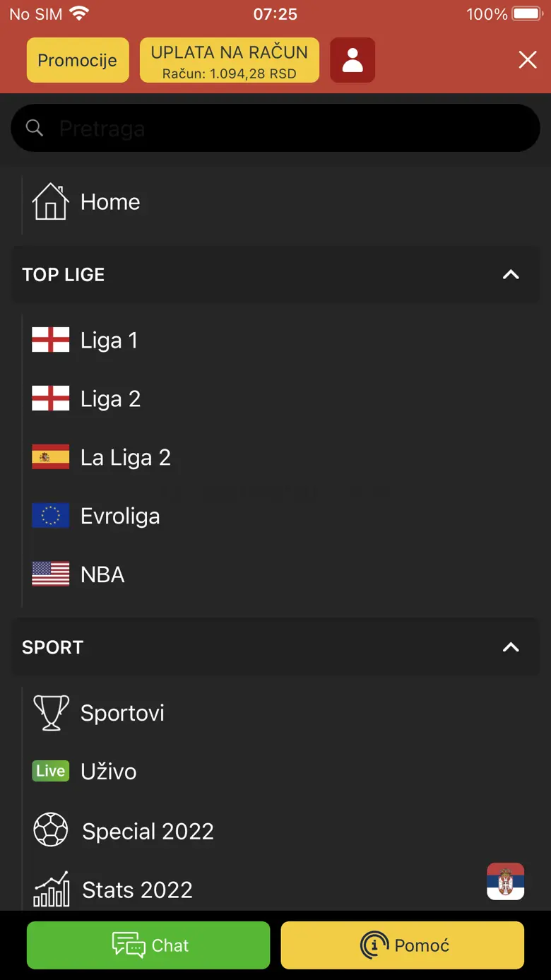Viewport: 551px width, 980px height.
Task: Tap UPLATA NA RAČUN deposit button
Action: tap(230, 60)
